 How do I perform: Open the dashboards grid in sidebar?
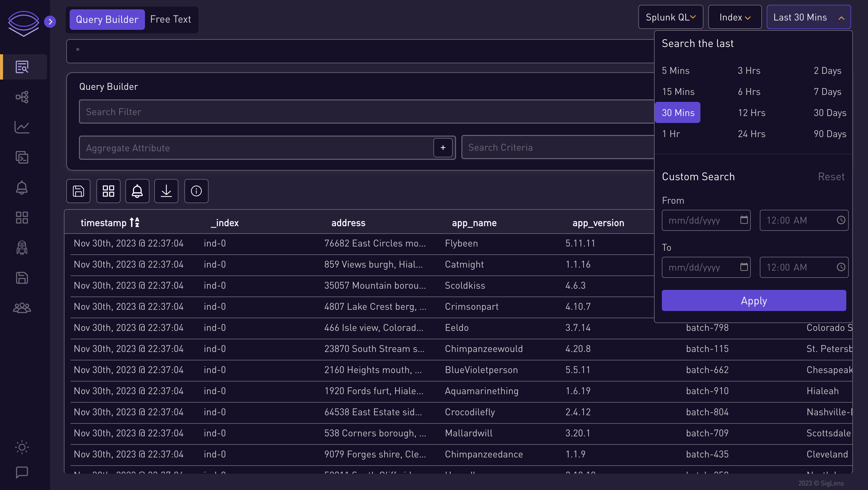click(22, 218)
